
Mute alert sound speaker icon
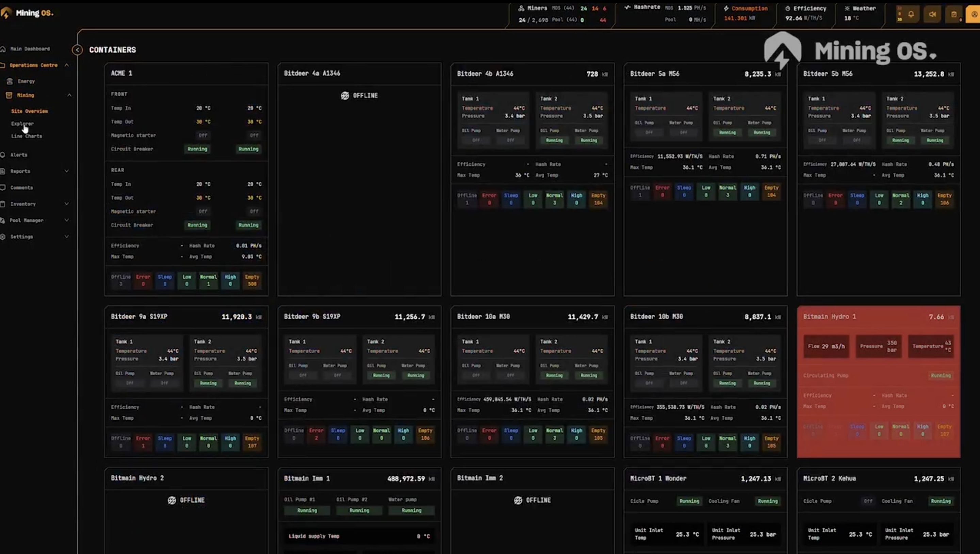click(932, 14)
